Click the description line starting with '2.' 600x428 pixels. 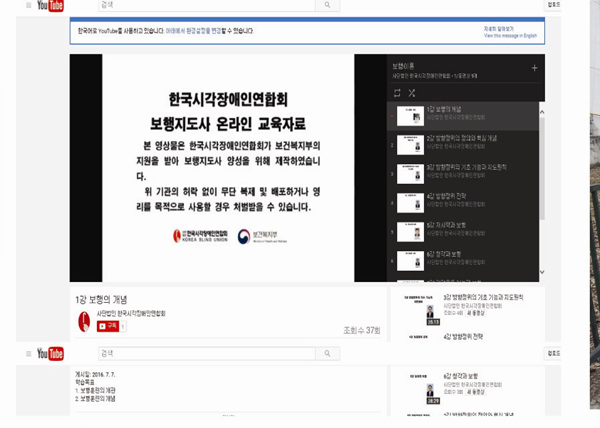click(95, 399)
